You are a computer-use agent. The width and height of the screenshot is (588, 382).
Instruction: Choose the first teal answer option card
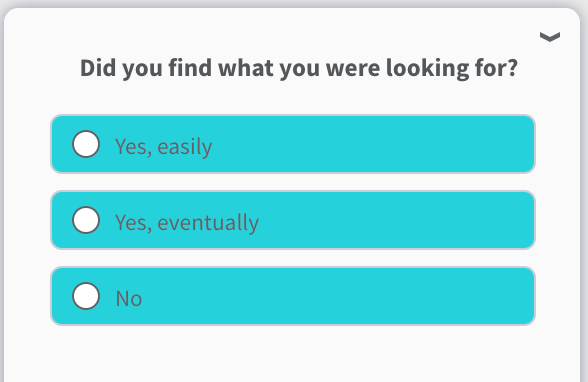292,144
